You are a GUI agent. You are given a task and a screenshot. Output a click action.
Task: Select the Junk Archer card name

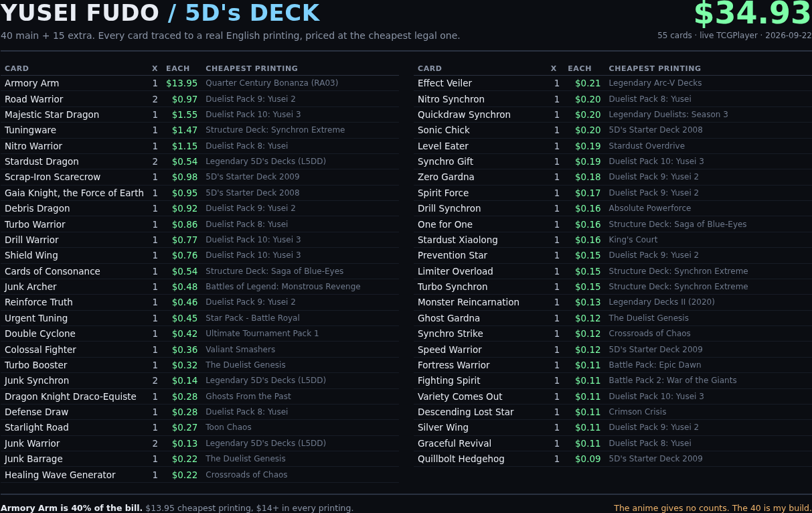(31, 287)
